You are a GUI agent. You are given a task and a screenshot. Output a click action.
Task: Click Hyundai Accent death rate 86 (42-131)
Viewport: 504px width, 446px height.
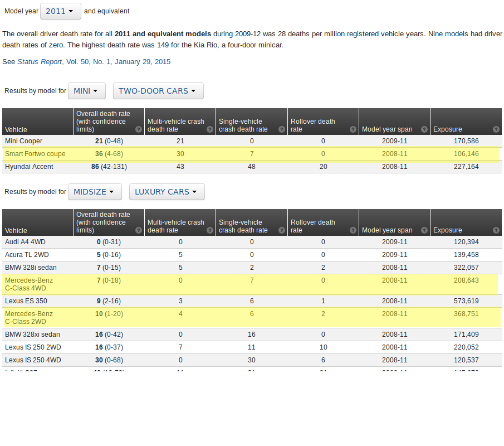point(109,167)
